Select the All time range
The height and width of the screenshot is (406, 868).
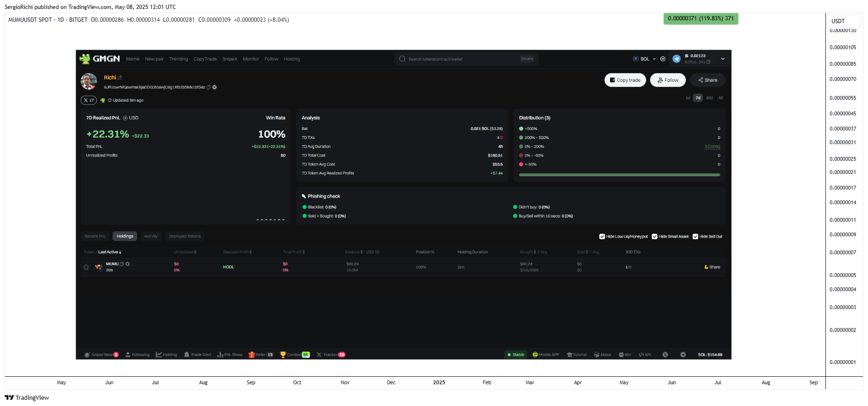click(x=721, y=98)
